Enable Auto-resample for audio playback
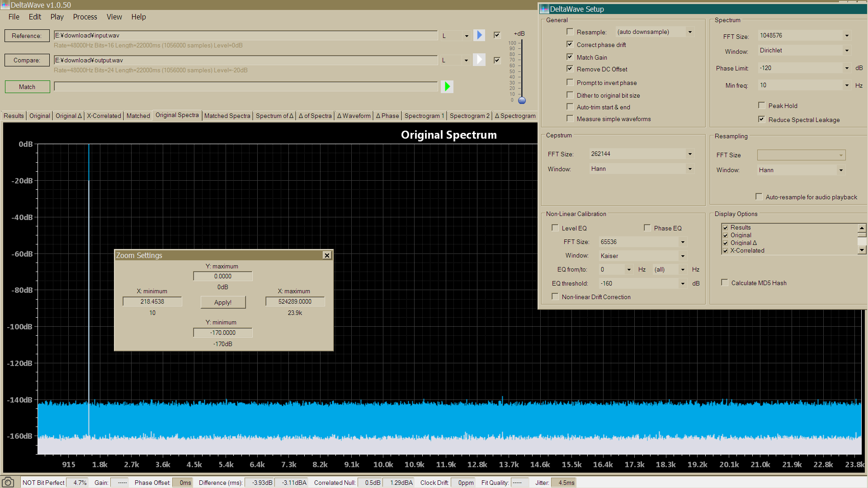This screenshot has width=868, height=488. coord(759,197)
